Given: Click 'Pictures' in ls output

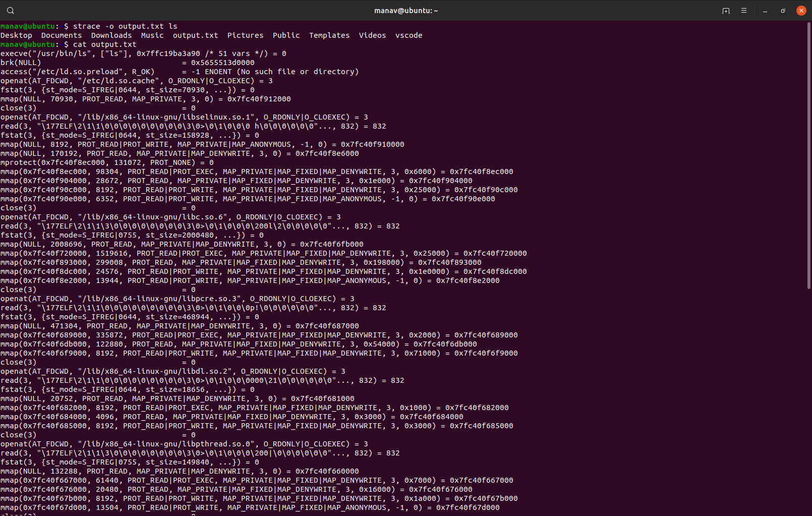Looking at the screenshot, I should click(x=246, y=35).
